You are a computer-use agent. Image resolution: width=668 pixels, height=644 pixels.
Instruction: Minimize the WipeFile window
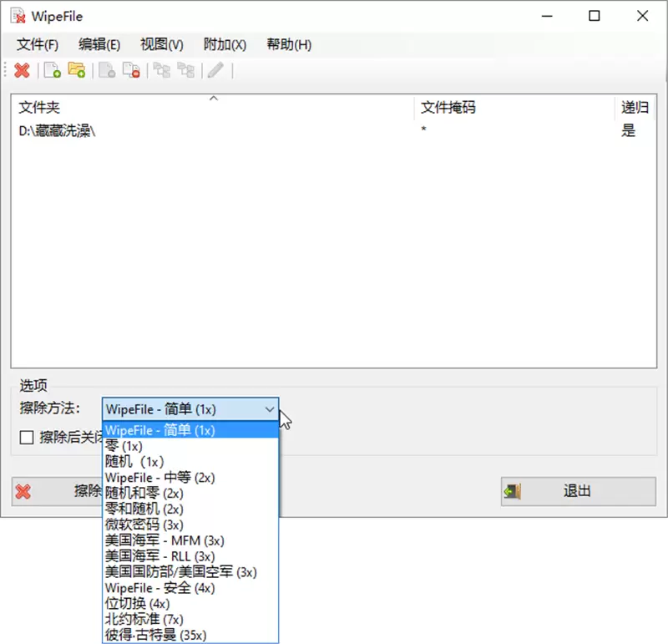point(547,16)
